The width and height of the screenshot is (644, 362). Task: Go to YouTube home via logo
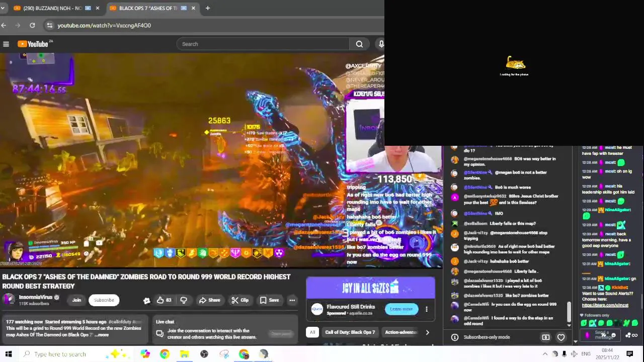[34, 44]
